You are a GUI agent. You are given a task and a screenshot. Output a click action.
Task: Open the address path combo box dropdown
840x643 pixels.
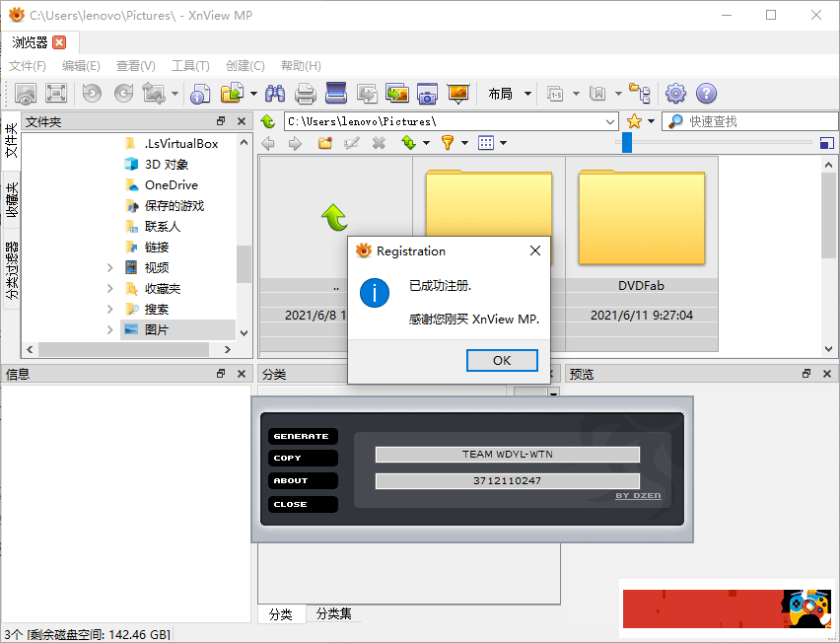click(609, 121)
